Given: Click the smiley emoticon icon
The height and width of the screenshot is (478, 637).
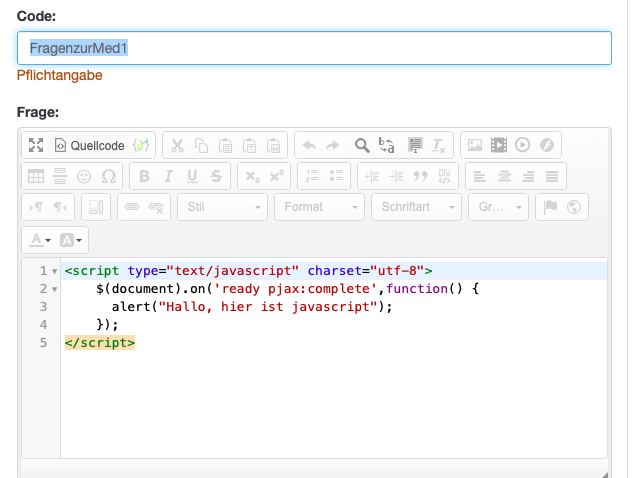Looking at the screenshot, I should [84, 176].
